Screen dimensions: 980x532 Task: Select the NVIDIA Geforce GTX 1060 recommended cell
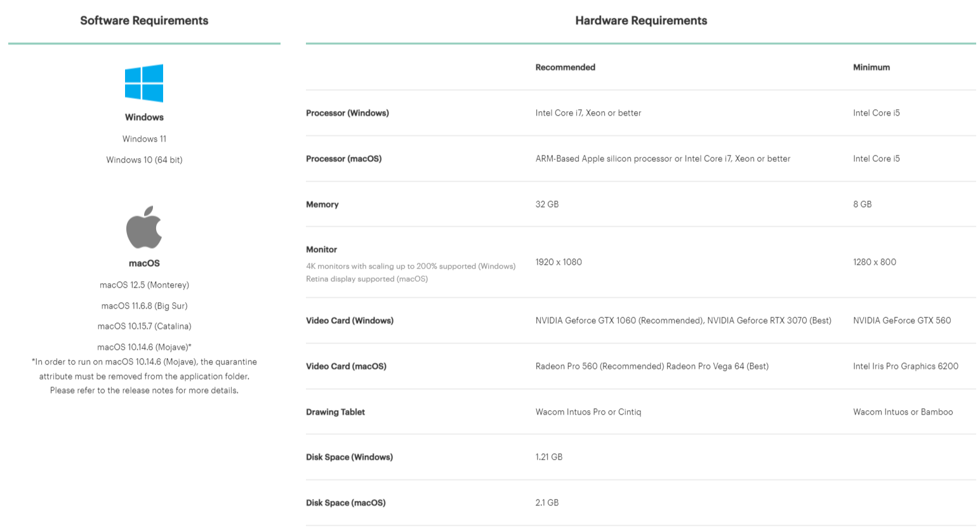pyautogui.click(x=683, y=321)
